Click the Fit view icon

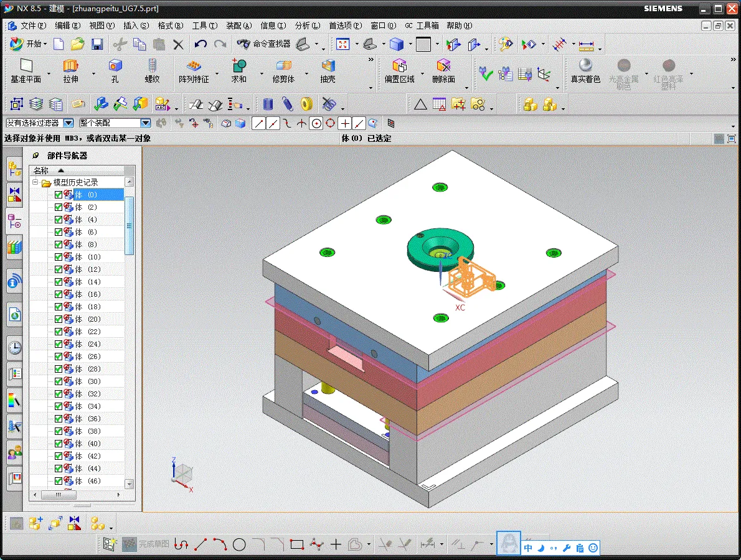click(x=342, y=44)
